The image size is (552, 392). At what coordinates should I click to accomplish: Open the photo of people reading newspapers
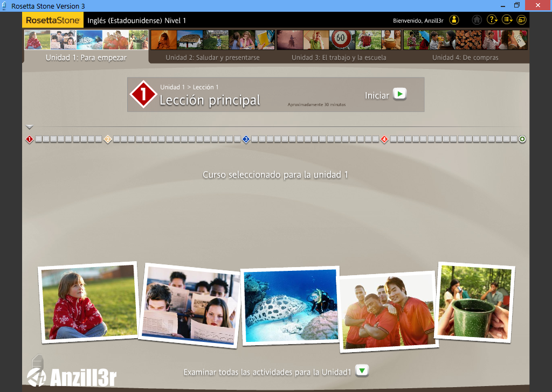pos(190,305)
